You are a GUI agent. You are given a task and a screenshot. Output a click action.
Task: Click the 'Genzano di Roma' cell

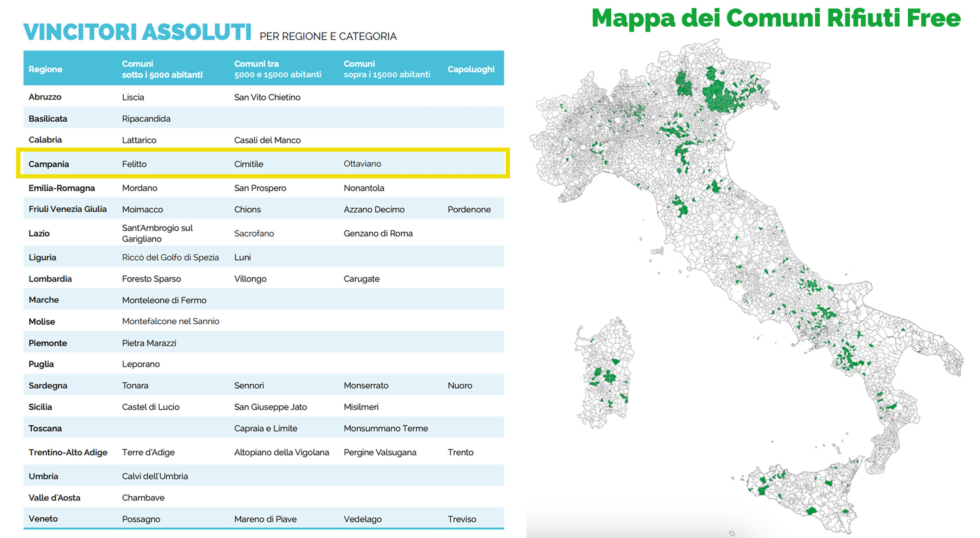(x=378, y=233)
